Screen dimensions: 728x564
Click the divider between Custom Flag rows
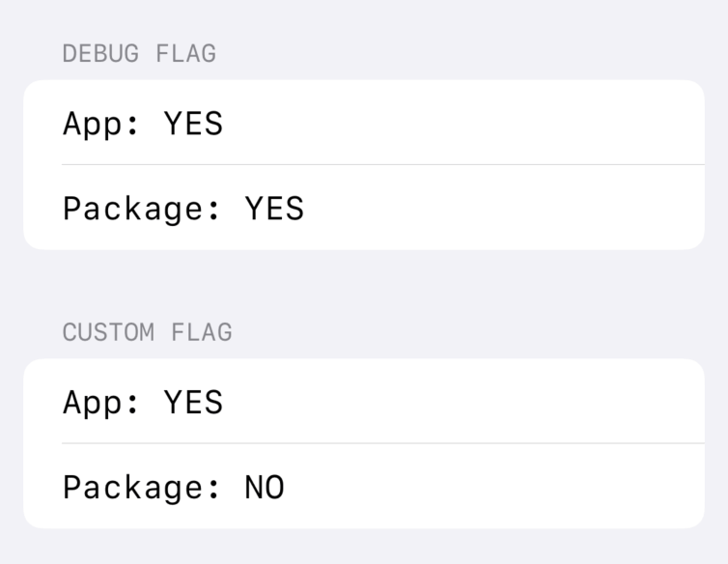pos(382,443)
